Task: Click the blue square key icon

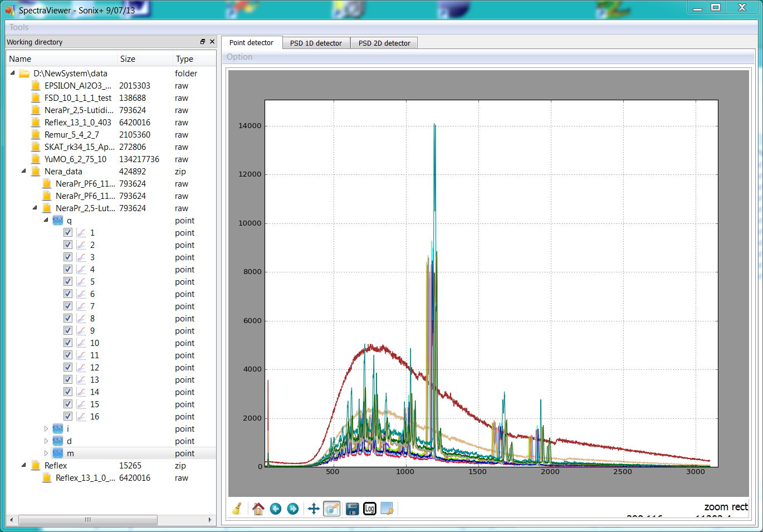Action: point(387,509)
